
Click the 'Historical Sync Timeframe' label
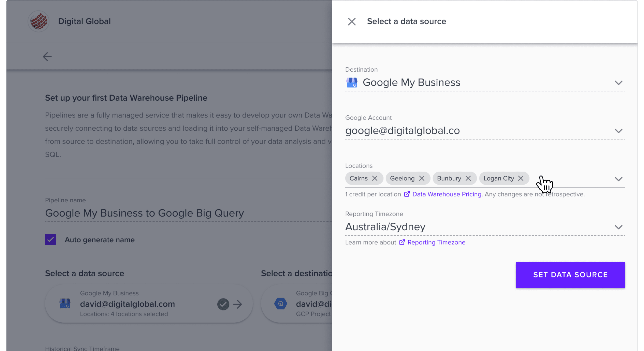click(x=82, y=348)
